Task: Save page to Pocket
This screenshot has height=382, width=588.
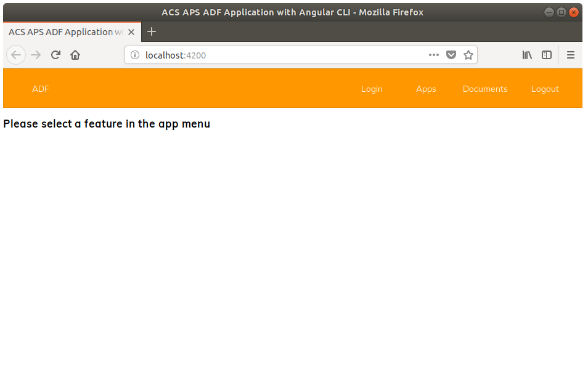Action: coord(451,55)
